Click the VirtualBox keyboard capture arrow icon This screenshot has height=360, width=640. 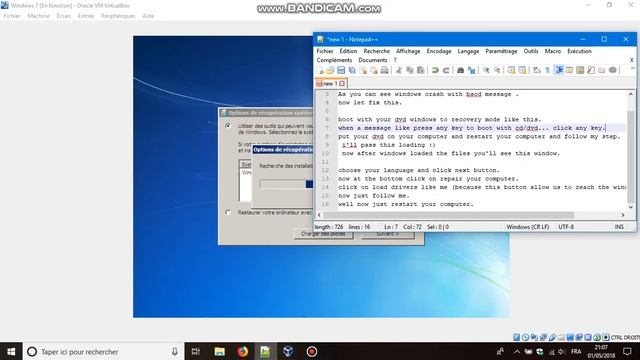coord(606,337)
